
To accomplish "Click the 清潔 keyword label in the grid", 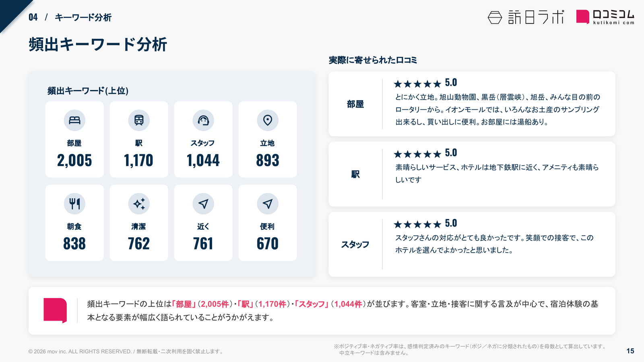I will click(x=139, y=226).
